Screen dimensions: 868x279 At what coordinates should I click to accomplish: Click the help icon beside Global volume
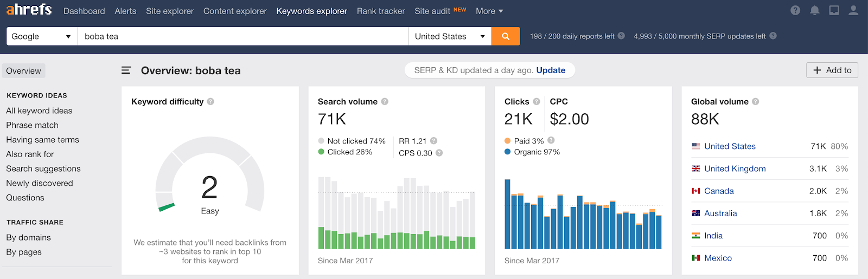756,101
